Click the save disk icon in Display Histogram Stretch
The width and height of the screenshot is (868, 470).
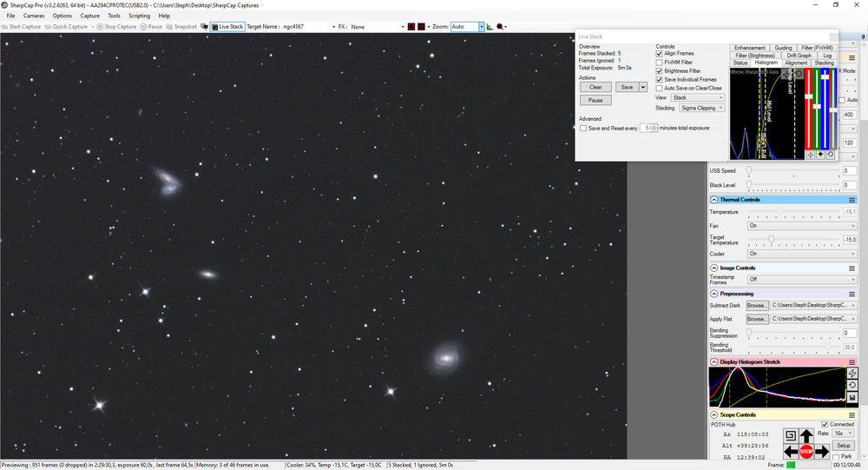[852, 398]
